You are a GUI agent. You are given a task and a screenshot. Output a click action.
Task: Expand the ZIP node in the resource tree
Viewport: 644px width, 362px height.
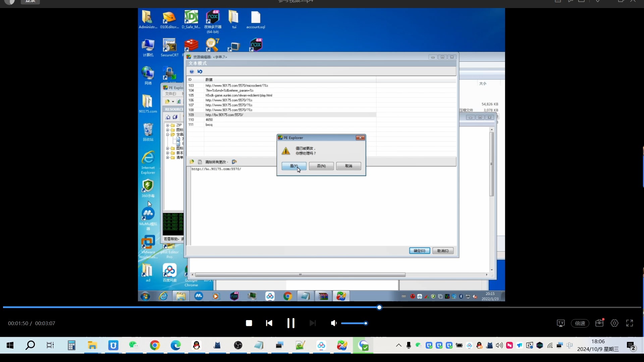pos(167,125)
